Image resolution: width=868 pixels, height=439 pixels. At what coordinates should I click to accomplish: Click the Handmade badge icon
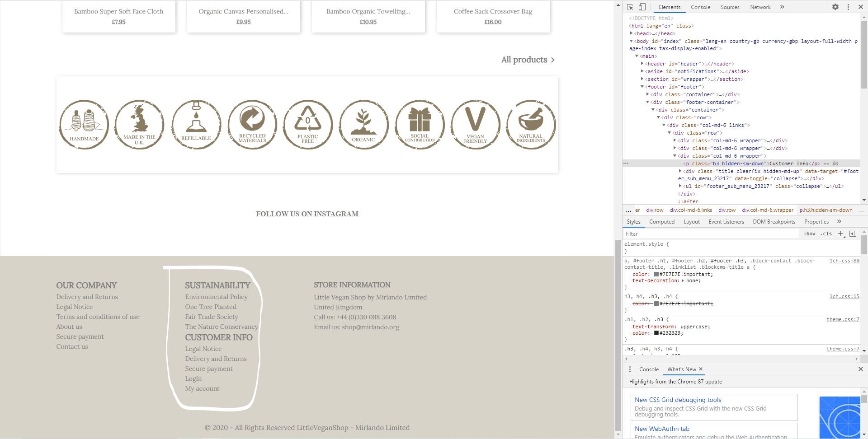point(84,125)
